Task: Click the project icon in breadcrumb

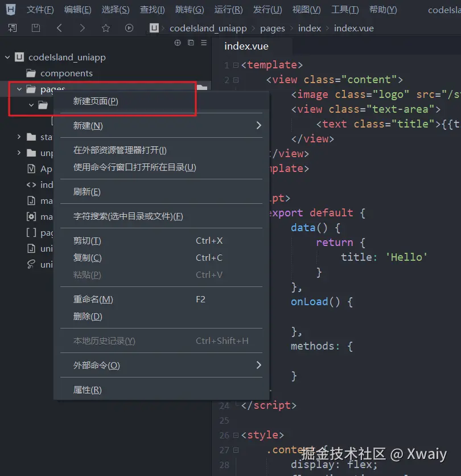Action: tap(154, 28)
